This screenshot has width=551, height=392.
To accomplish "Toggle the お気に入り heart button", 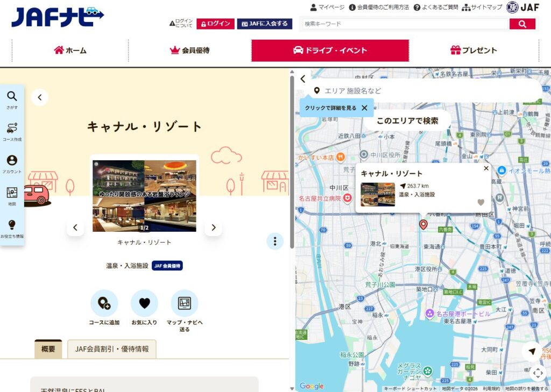I will [144, 304].
